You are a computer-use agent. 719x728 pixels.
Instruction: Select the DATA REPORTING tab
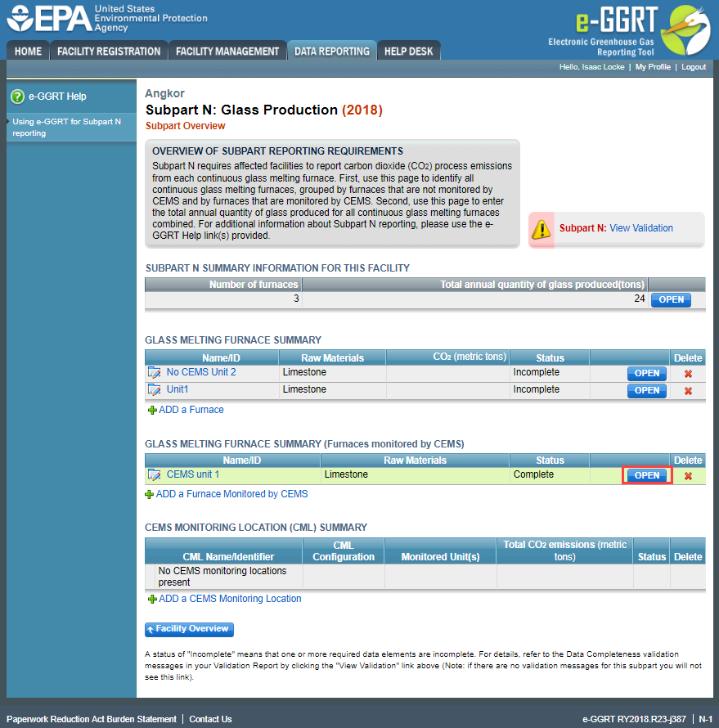pyautogui.click(x=332, y=51)
